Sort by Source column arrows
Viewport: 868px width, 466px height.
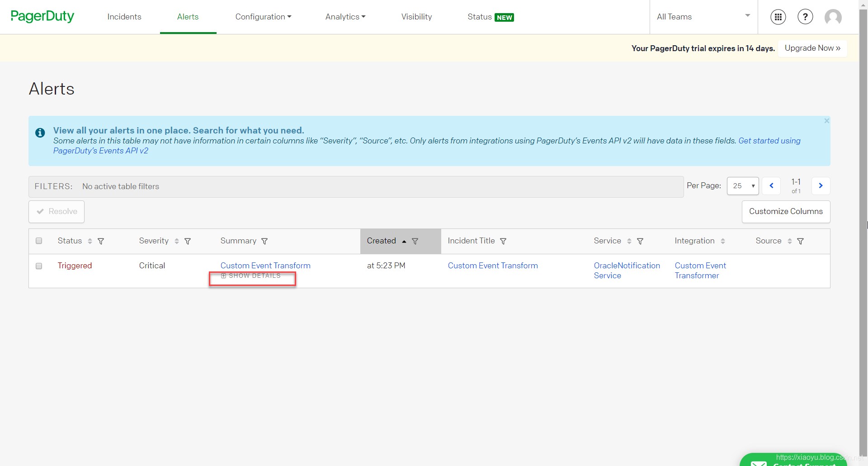click(x=790, y=241)
